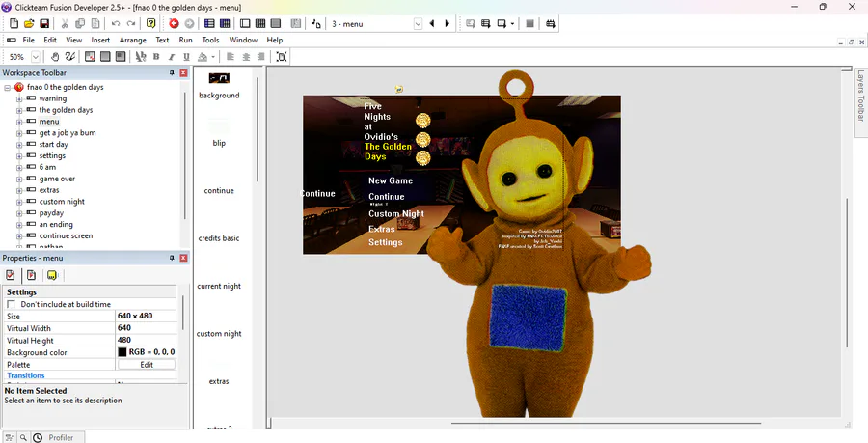This screenshot has height=443, width=868.
Task: Toggle Don't include at build time checkbox
Action: [x=11, y=304]
